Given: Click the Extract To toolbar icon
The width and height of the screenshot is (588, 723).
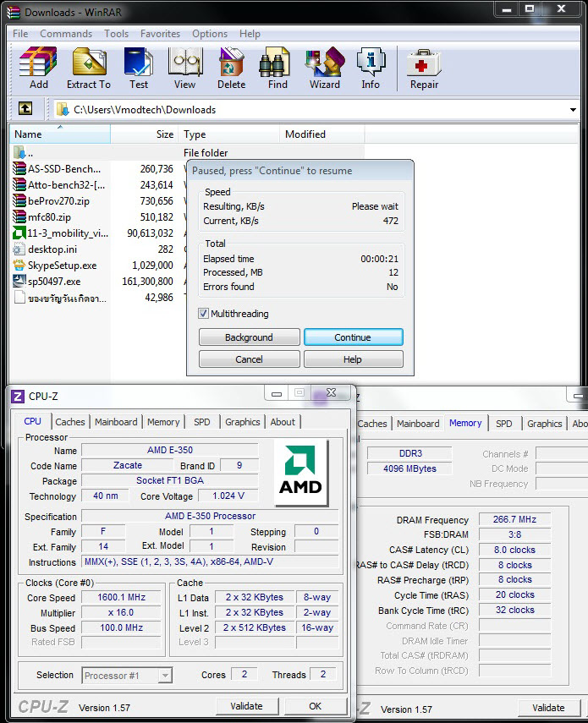Looking at the screenshot, I should pos(89,68).
